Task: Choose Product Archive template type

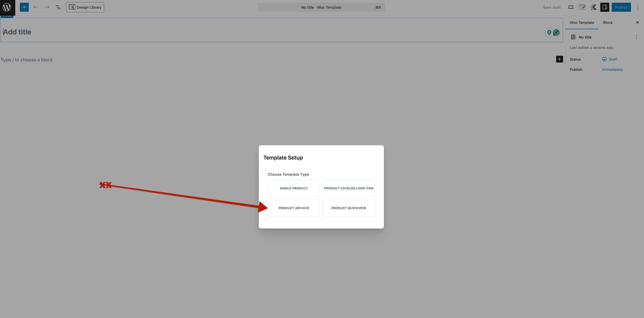Action: pyautogui.click(x=294, y=208)
